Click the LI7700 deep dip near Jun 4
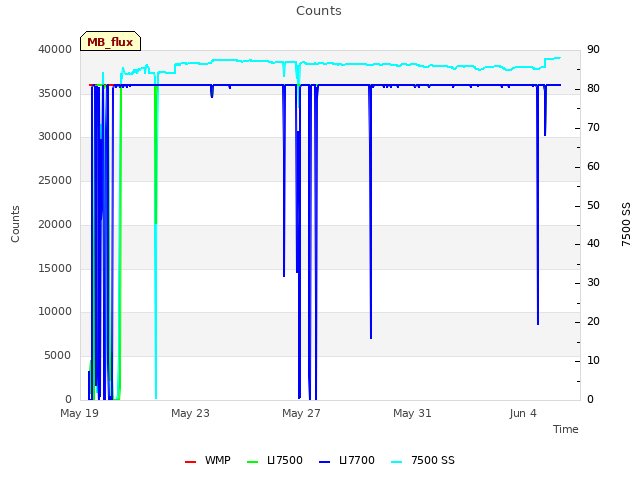 click(x=538, y=205)
